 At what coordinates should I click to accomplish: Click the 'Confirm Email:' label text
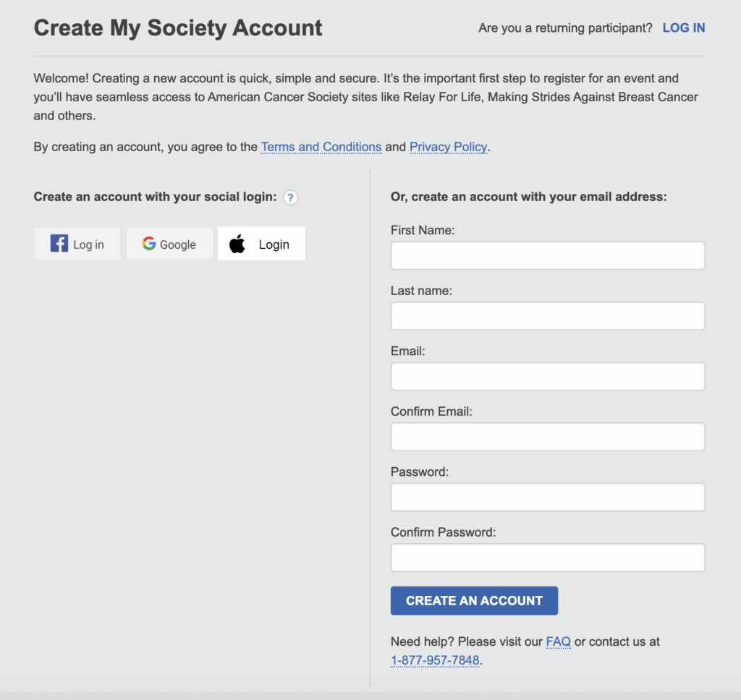coord(431,411)
